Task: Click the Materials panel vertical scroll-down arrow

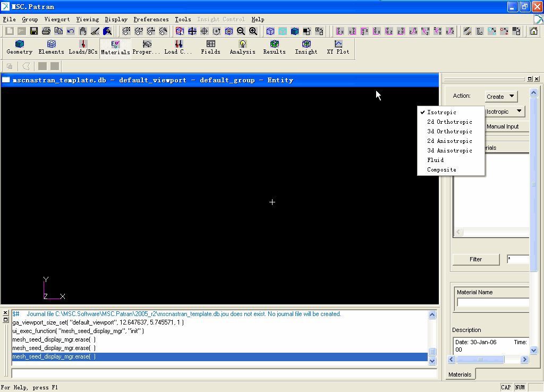Action: coord(533,351)
